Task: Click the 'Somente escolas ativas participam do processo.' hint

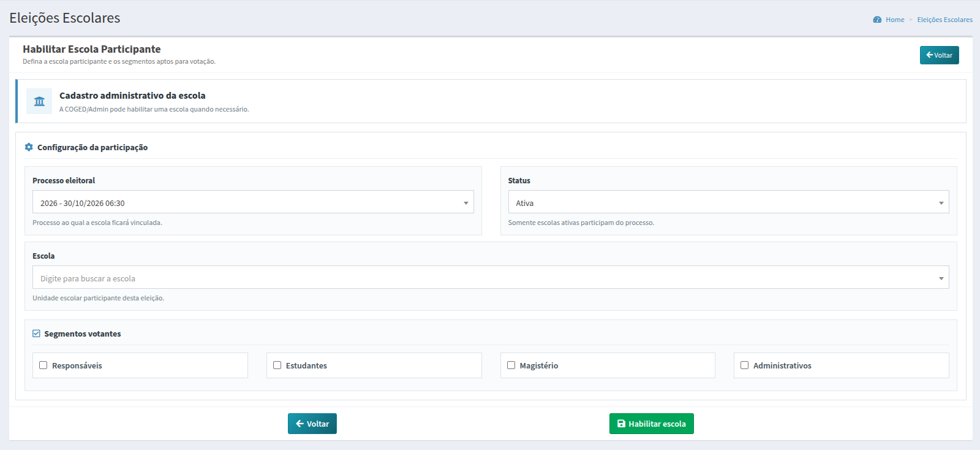Action: point(581,223)
